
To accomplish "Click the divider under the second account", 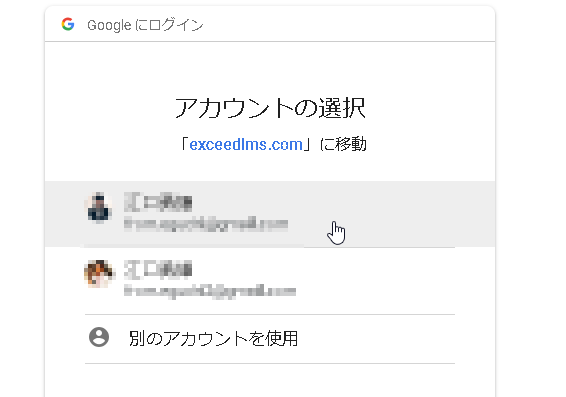I will point(270,314).
